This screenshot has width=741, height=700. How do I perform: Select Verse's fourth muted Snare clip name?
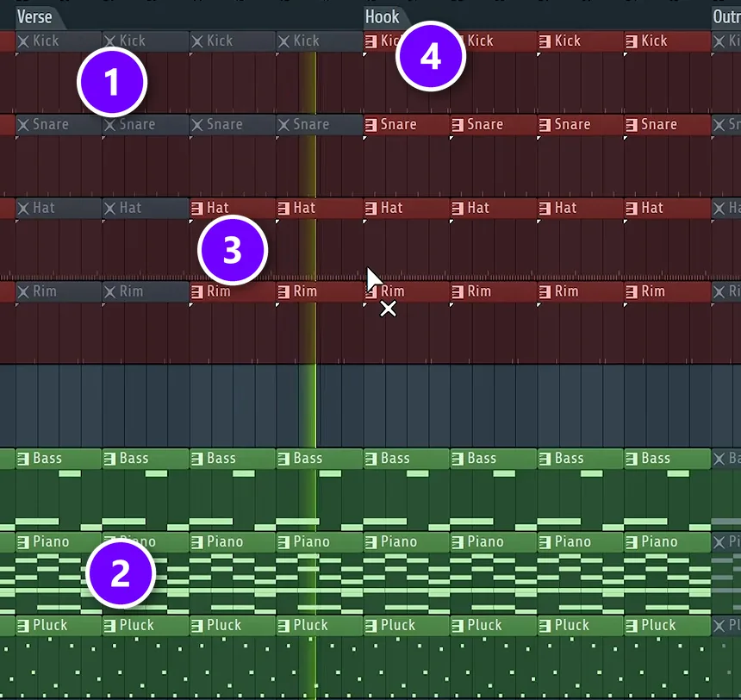(x=311, y=124)
